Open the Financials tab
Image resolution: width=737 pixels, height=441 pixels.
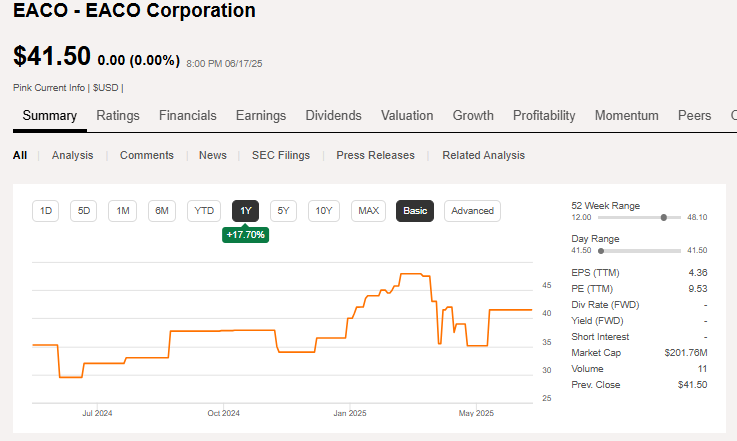[188, 116]
